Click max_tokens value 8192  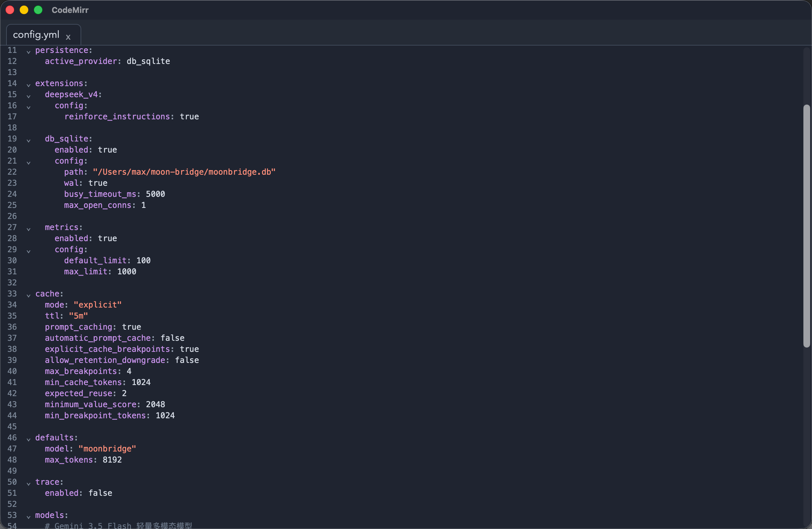(112, 460)
